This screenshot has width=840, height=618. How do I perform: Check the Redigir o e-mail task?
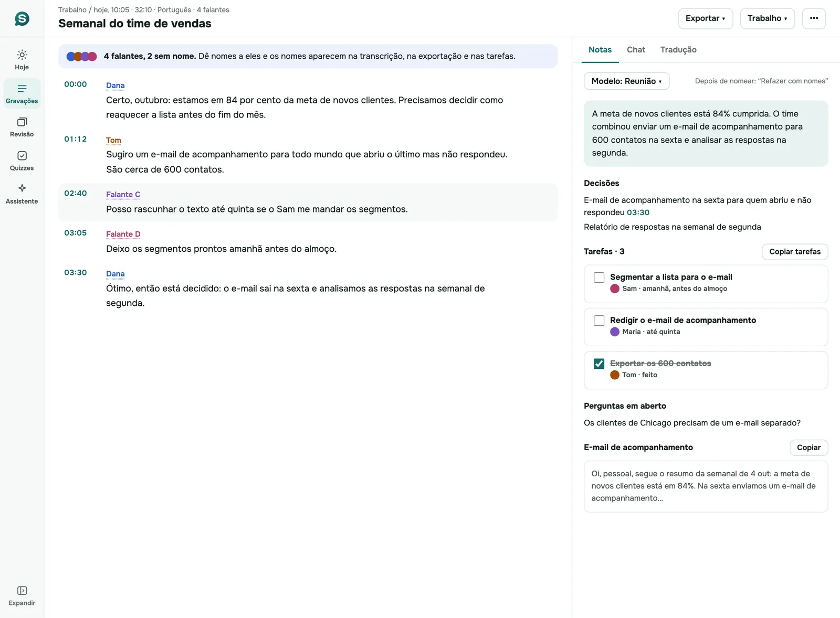click(599, 321)
